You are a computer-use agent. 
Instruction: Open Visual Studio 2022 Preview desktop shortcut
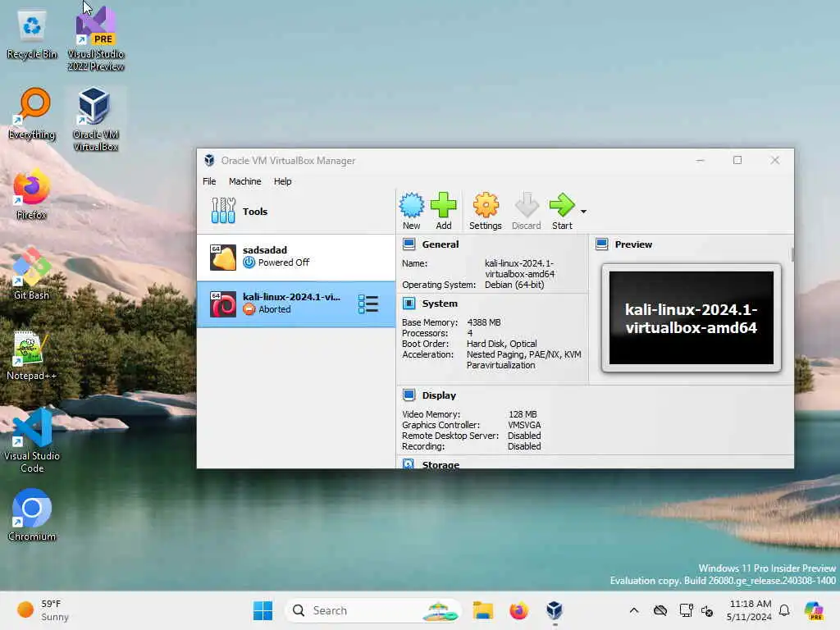pyautogui.click(x=96, y=39)
